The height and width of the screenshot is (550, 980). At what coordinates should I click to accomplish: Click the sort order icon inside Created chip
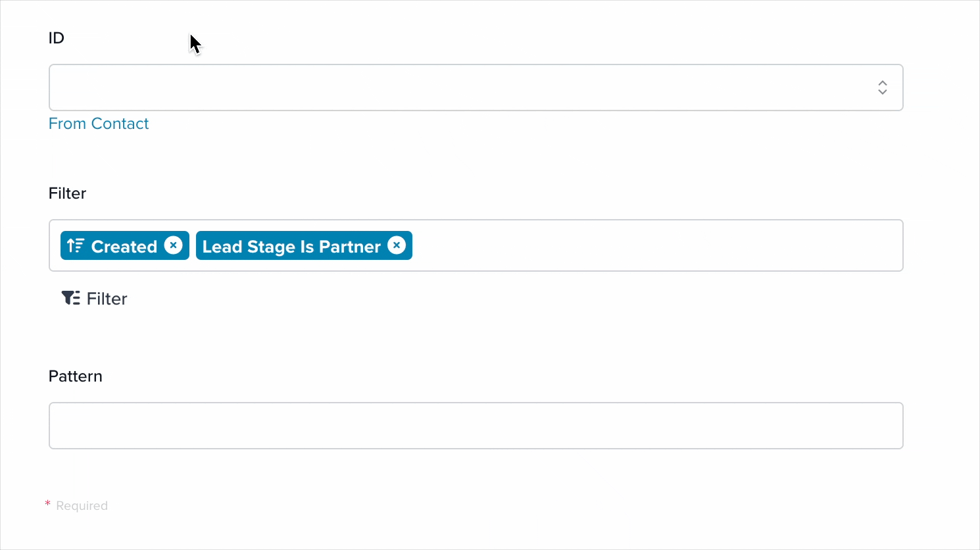[x=76, y=245]
